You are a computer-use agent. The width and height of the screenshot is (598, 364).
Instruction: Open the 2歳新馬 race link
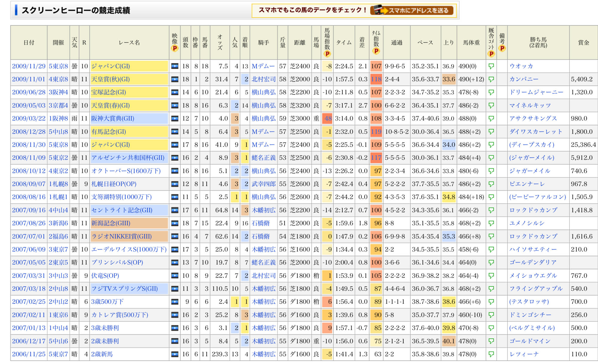pos(102,354)
